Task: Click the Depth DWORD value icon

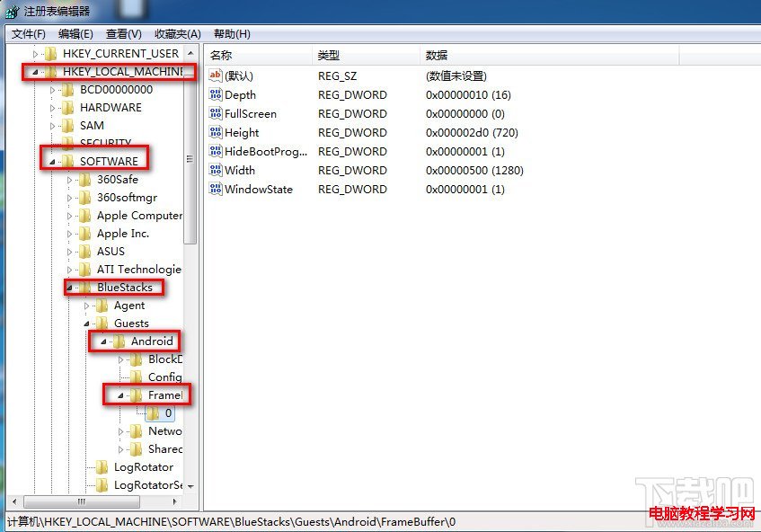Action: click(x=216, y=94)
